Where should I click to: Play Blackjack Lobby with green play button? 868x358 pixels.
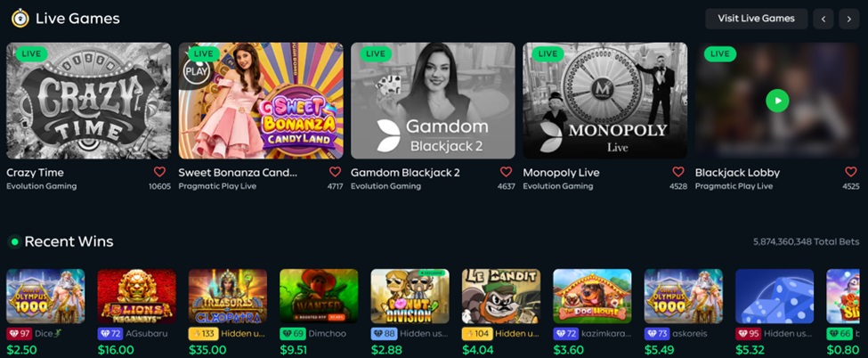click(777, 101)
